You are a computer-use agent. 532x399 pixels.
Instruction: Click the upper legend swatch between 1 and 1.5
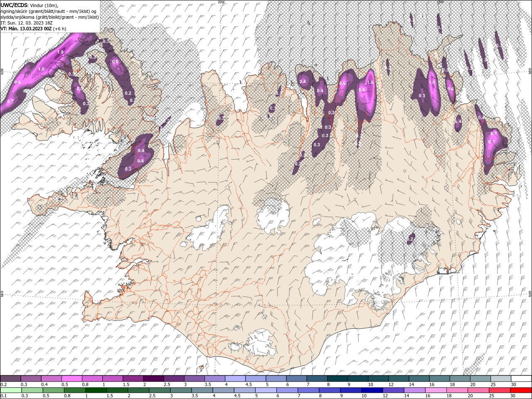coord(113,379)
